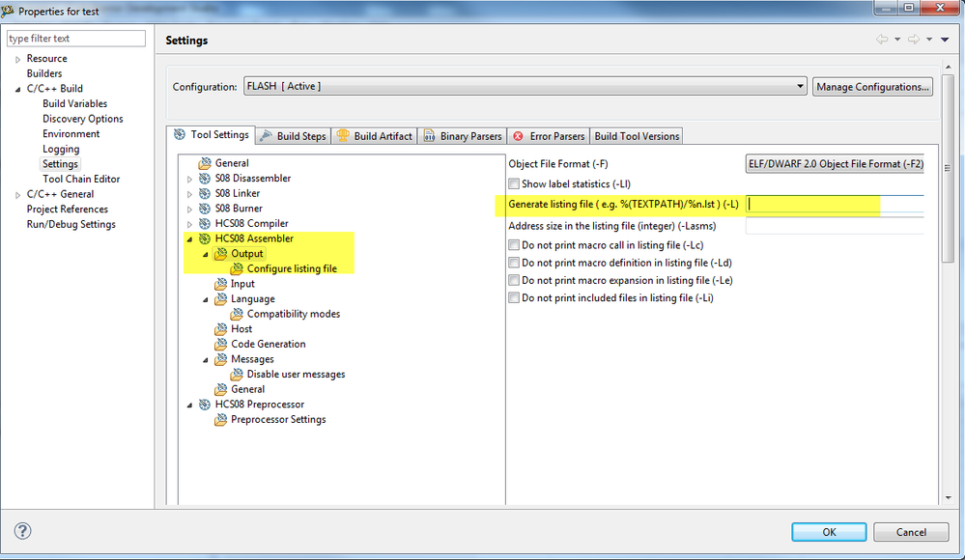The height and width of the screenshot is (560, 965).
Task: Click the Cancel button
Action: tap(911, 532)
